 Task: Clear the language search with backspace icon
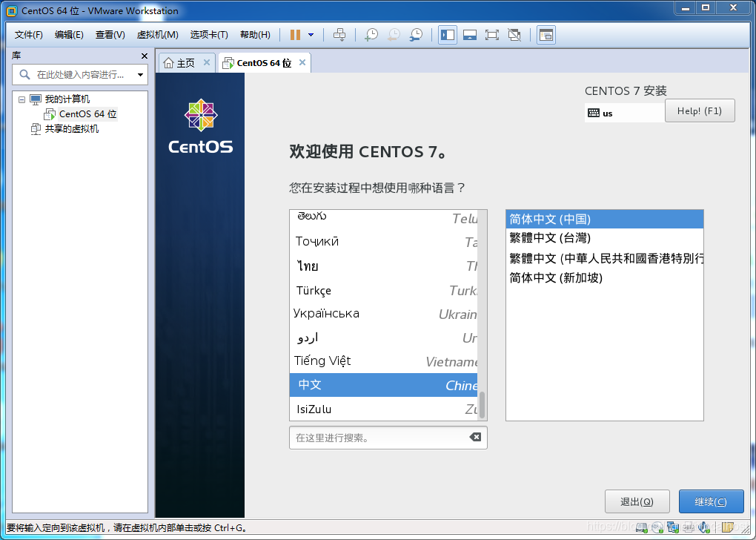(x=475, y=437)
